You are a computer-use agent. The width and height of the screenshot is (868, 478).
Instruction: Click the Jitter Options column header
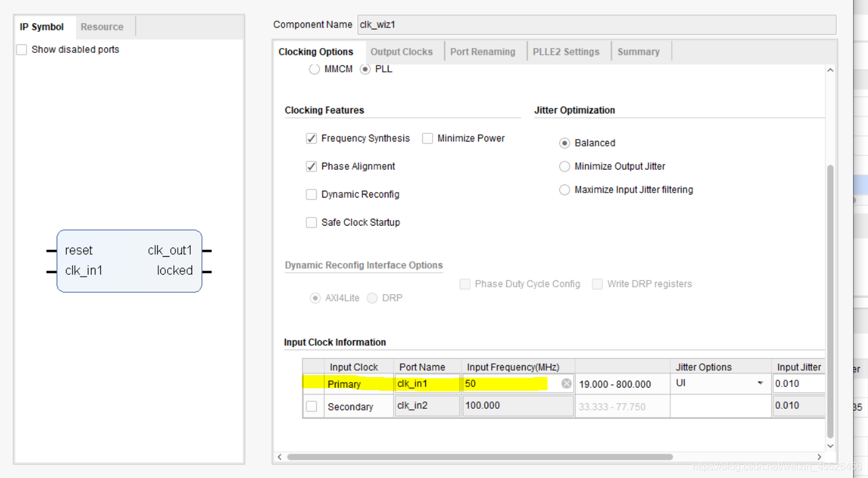point(721,367)
